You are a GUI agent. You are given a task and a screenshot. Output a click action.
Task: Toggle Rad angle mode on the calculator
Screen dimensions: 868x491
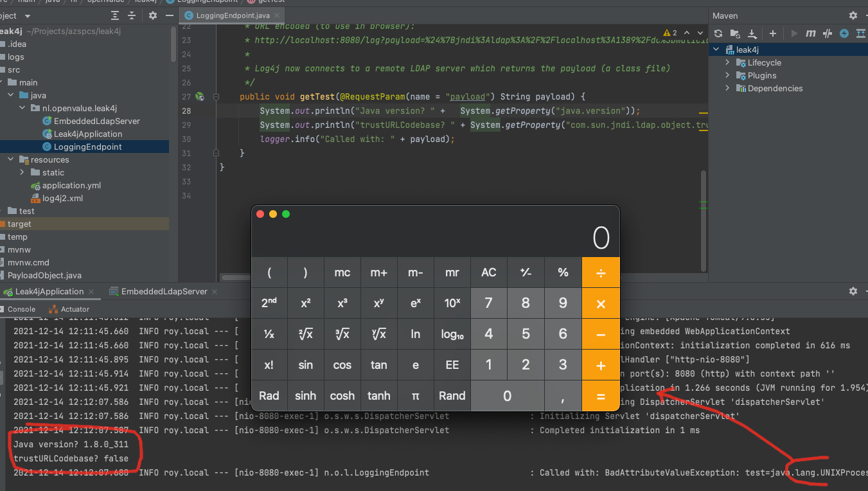pos(269,396)
